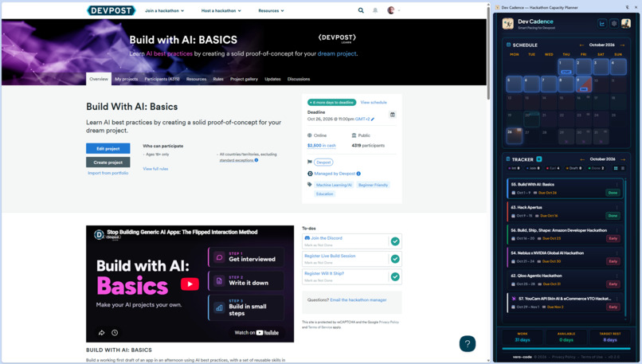
Task: Open the notifications bell on Devpost
Action: (375, 10)
